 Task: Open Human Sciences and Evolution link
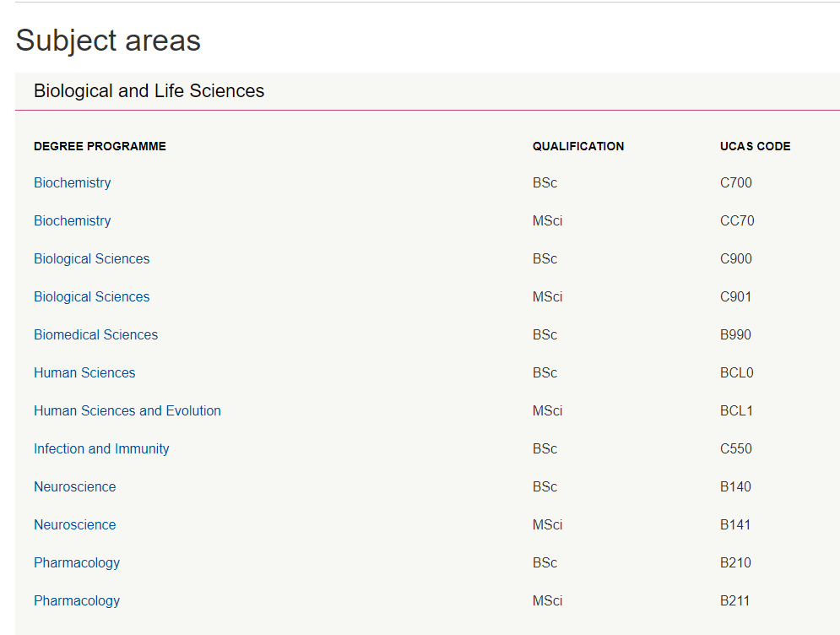coord(127,411)
